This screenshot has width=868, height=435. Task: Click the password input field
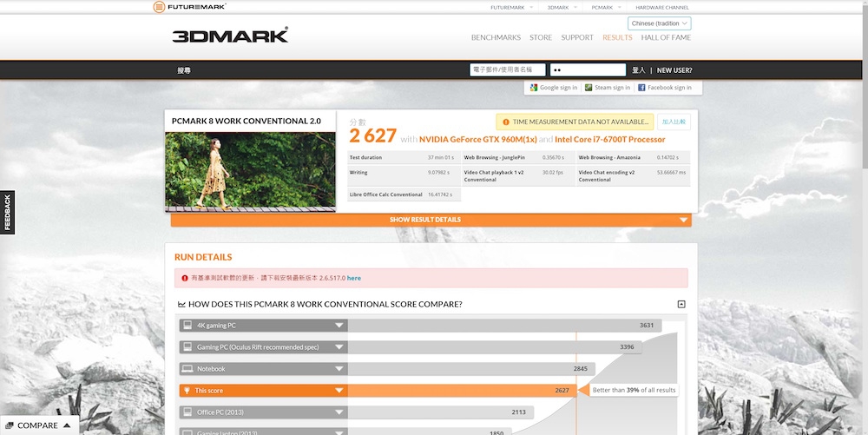point(588,69)
